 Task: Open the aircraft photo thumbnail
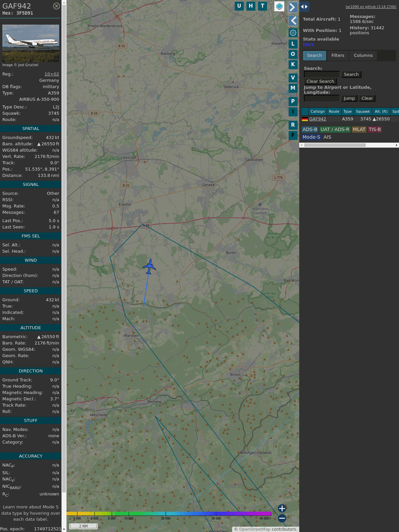point(31,43)
